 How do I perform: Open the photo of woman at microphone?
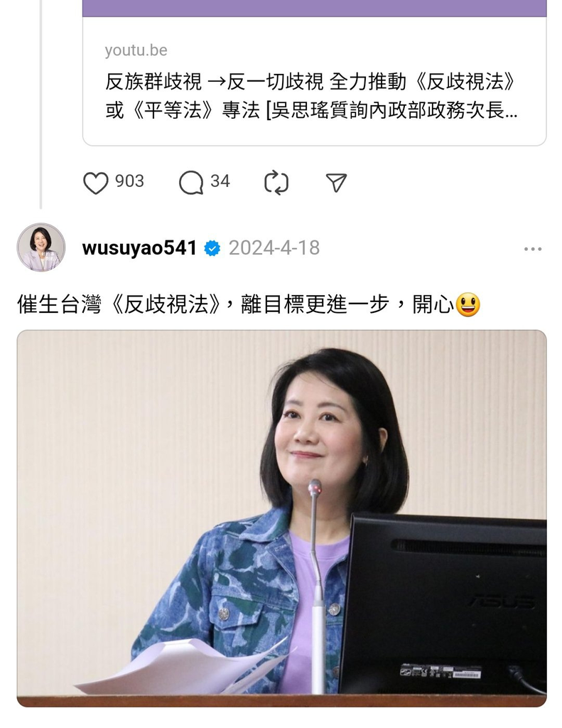[281, 518]
